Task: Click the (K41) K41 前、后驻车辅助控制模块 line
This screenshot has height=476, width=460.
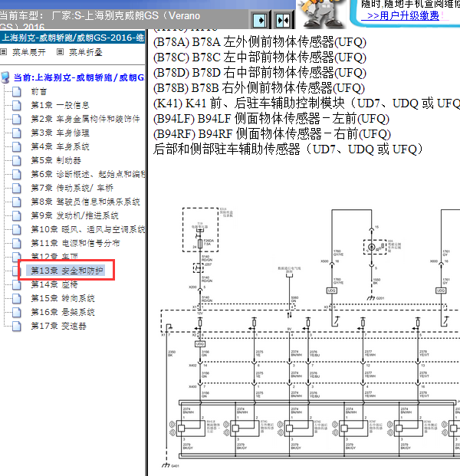Action: pyautogui.click(x=307, y=103)
